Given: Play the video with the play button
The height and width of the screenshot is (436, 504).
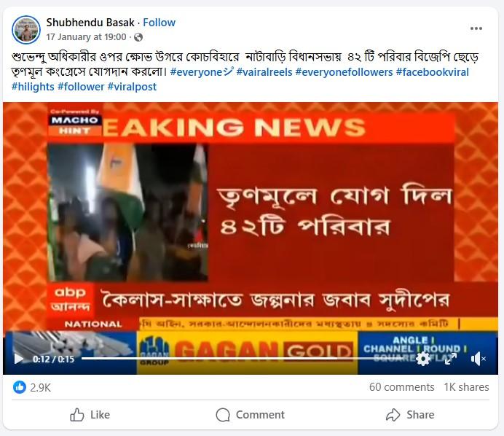Looking at the screenshot, I should click(19, 359).
